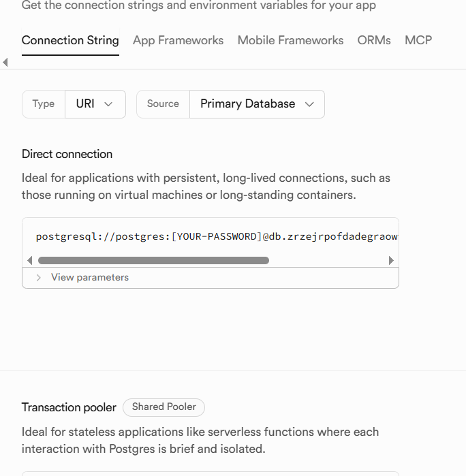The image size is (466, 476).
Task: Click the Transaction pooler heading
Action: (x=69, y=407)
